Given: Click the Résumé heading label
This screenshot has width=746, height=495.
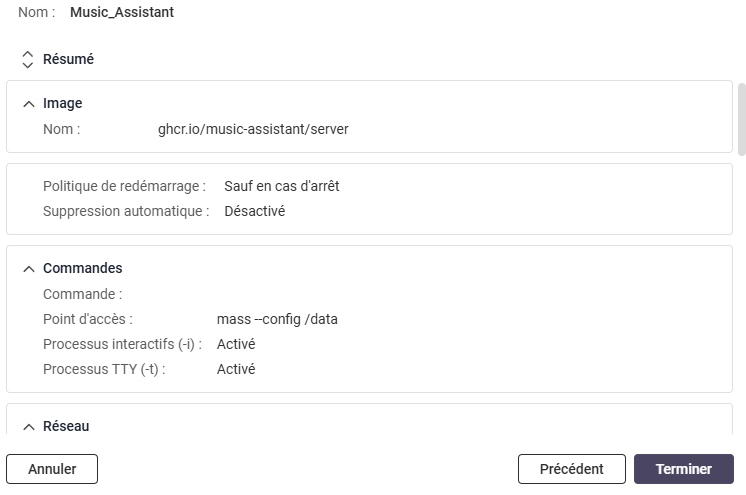Looking at the screenshot, I should click(68, 60).
